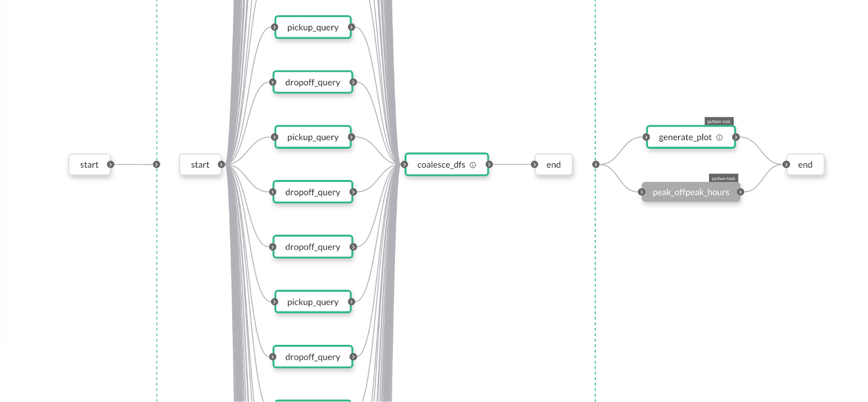
Task: Select the outermost start node with single edge
Action: tap(90, 164)
